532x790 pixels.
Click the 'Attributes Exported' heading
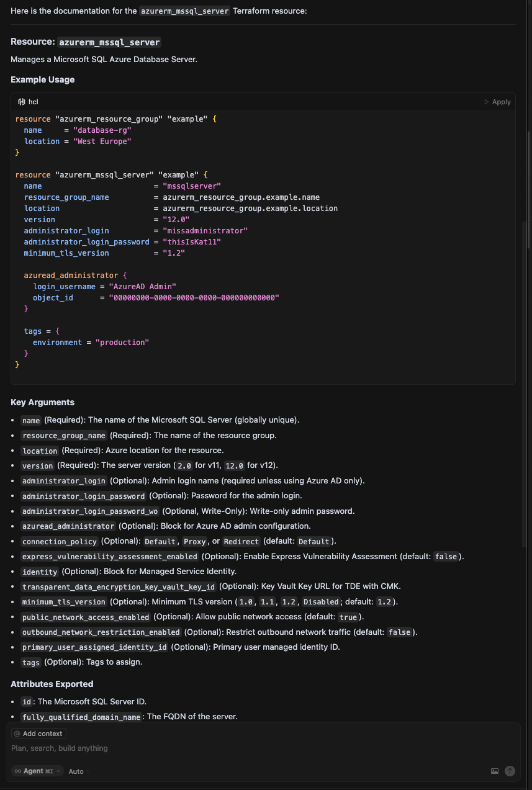52,684
